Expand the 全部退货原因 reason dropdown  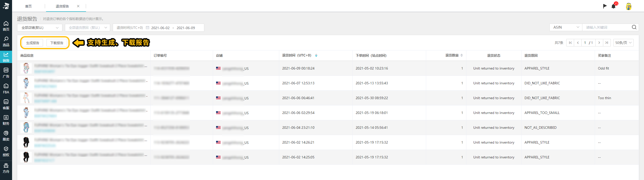(88, 28)
